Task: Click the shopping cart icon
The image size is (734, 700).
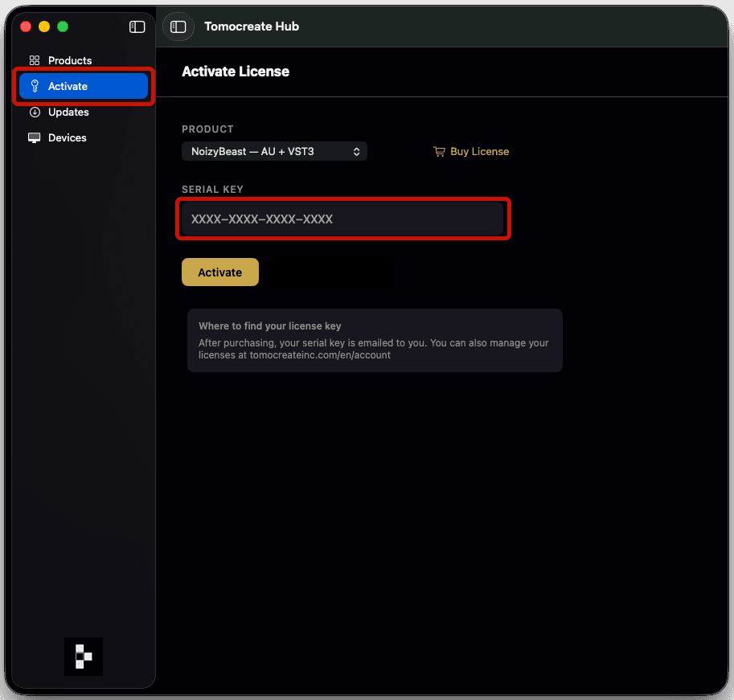Action: tap(439, 151)
